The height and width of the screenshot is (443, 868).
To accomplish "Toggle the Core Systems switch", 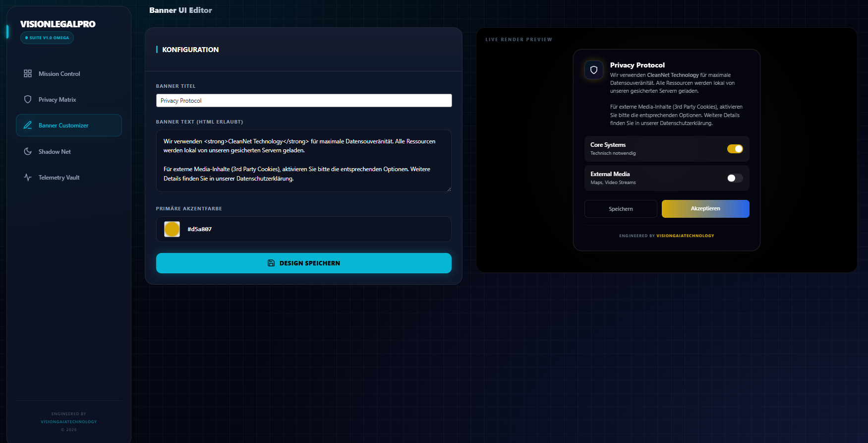I will pos(735,149).
